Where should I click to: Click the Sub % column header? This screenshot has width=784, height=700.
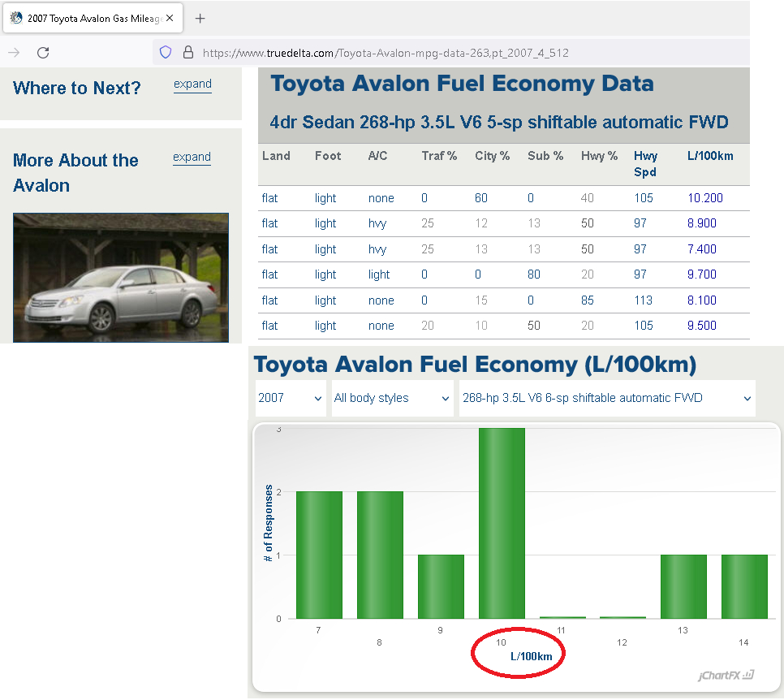click(545, 156)
